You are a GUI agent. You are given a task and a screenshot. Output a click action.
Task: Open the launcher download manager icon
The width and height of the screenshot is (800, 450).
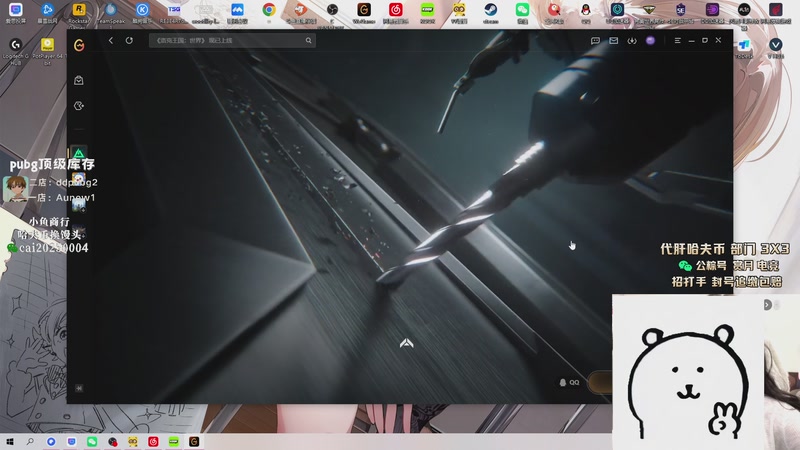(x=632, y=40)
